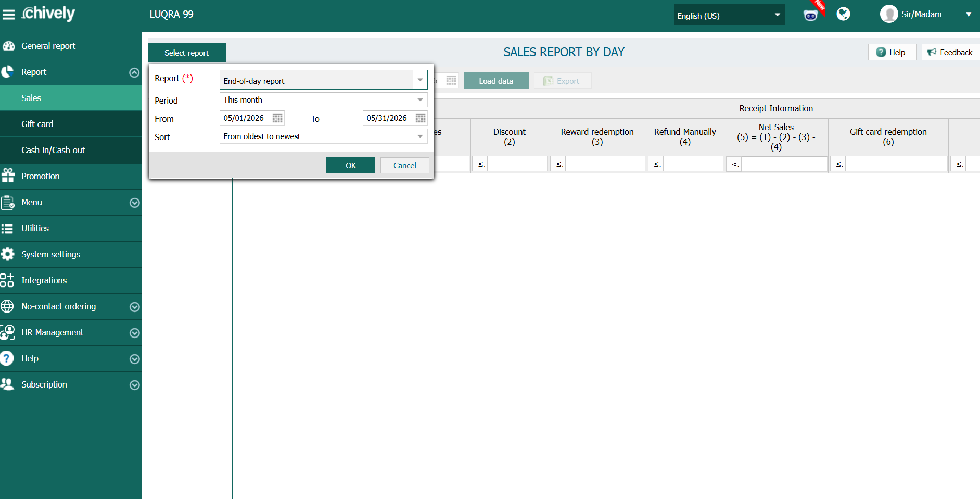Click the Sir/Madam user avatar
980x499 pixels.
(x=889, y=14)
